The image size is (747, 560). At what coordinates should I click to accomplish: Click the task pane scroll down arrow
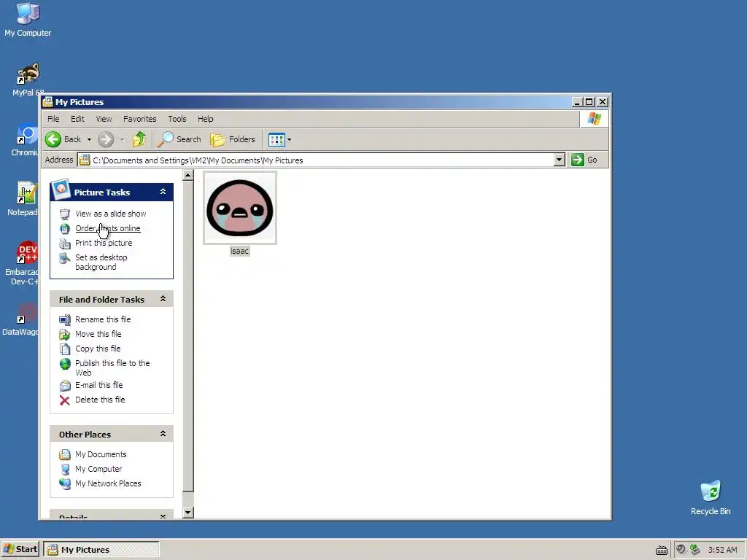point(188,513)
